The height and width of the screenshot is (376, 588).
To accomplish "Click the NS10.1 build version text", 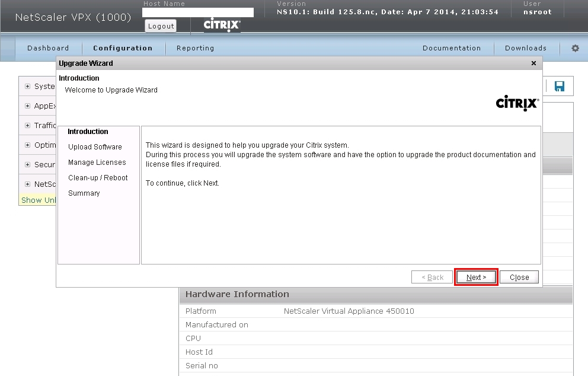I will (x=388, y=12).
